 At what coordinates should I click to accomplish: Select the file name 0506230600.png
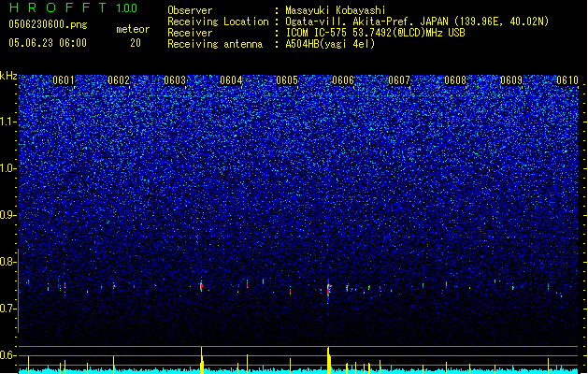tap(48, 25)
